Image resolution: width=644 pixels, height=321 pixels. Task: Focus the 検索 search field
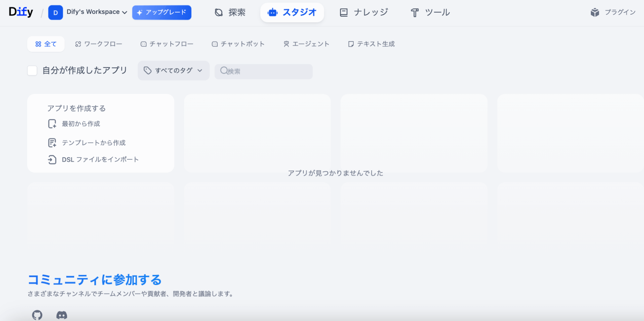coord(264,71)
